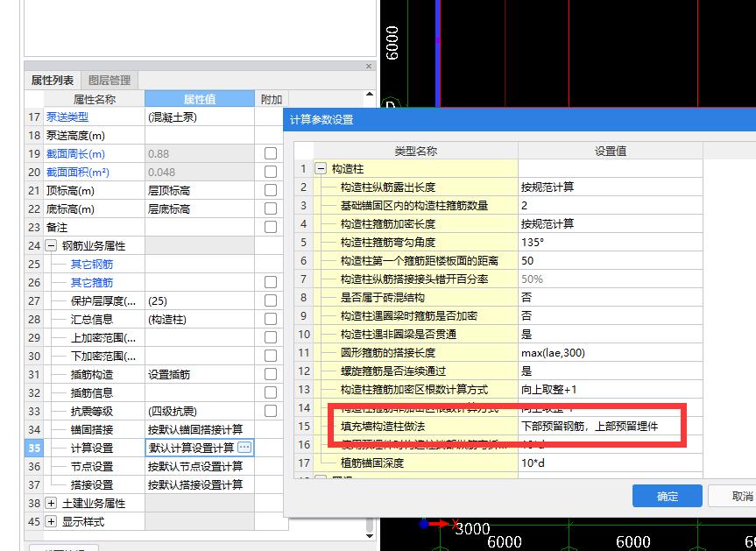
Task: Confirm the dialog with 确定
Action: pyautogui.click(x=667, y=495)
